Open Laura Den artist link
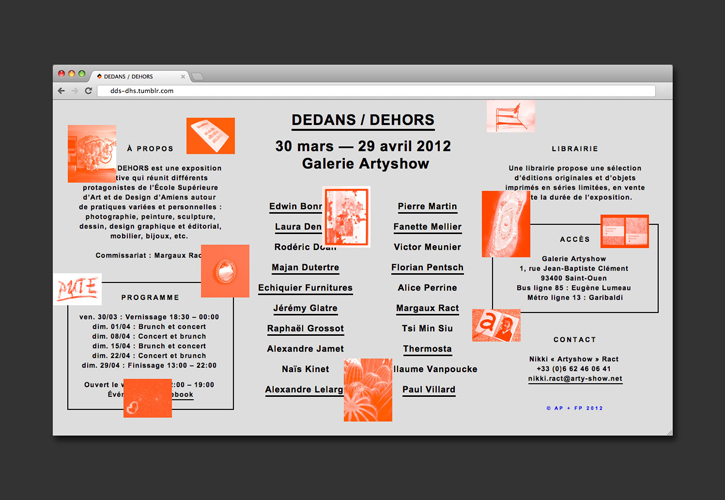This screenshot has width=725, height=500. [298, 227]
